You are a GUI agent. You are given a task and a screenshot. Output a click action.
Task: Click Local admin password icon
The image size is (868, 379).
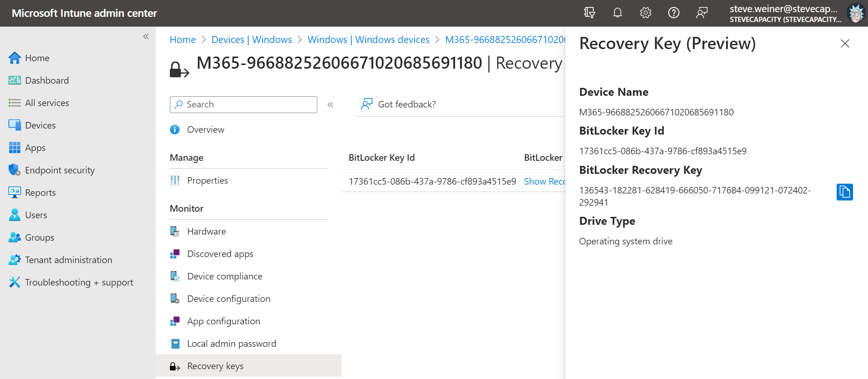pos(175,343)
